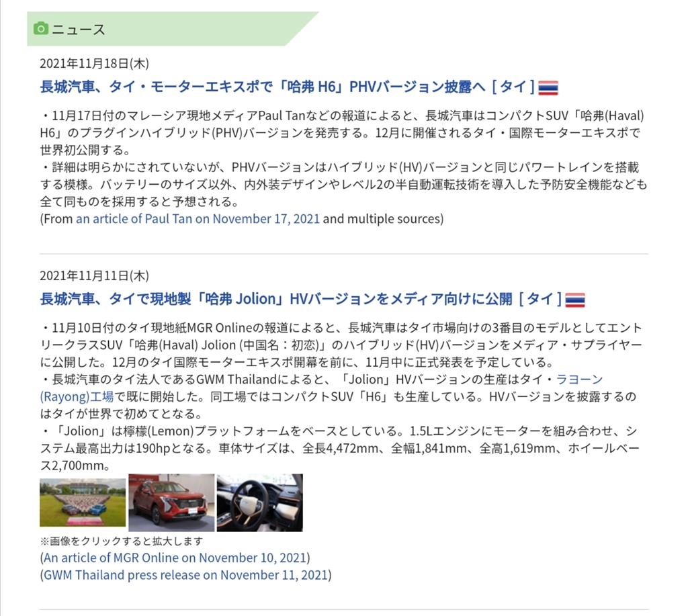This screenshot has width=688, height=616.
Task: Click the note ※画像をクリックすると拡大します
Action: (x=122, y=541)
